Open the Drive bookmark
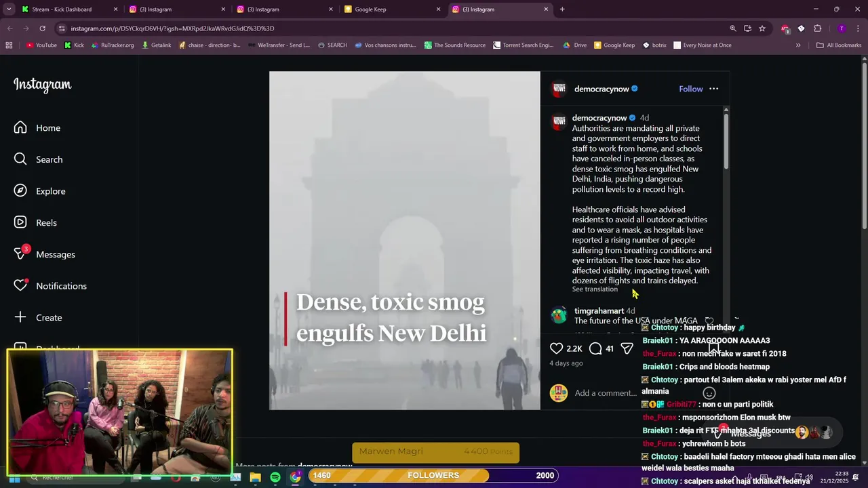The image size is (868, 488). pyautogui.click(x=575, y=45)
